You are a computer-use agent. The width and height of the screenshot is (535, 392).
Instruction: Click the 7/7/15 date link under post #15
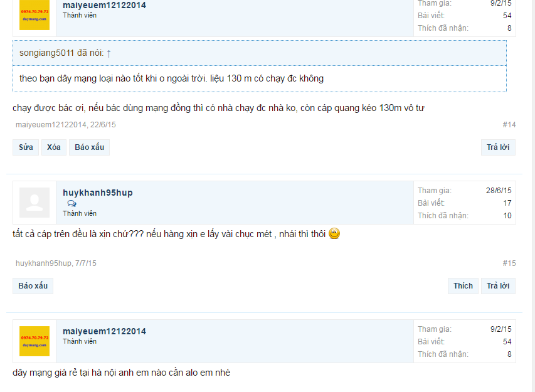(86, 263)
